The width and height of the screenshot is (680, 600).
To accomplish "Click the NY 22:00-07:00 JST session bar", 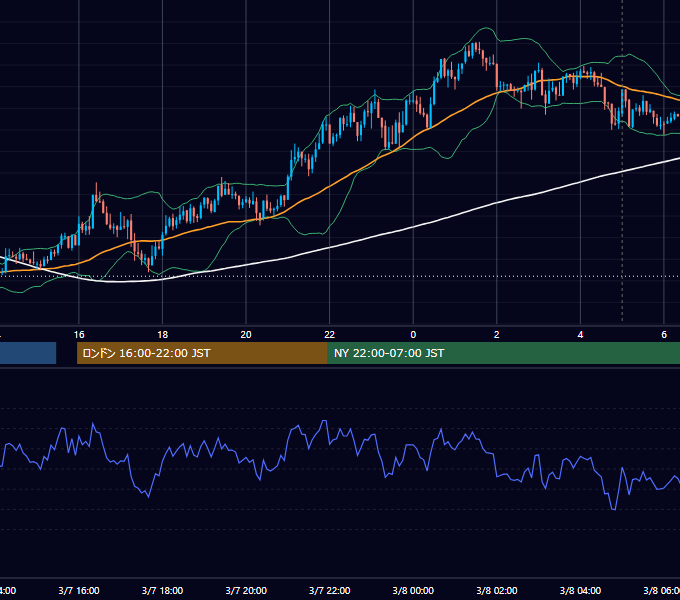I will [x=503, y=353].
